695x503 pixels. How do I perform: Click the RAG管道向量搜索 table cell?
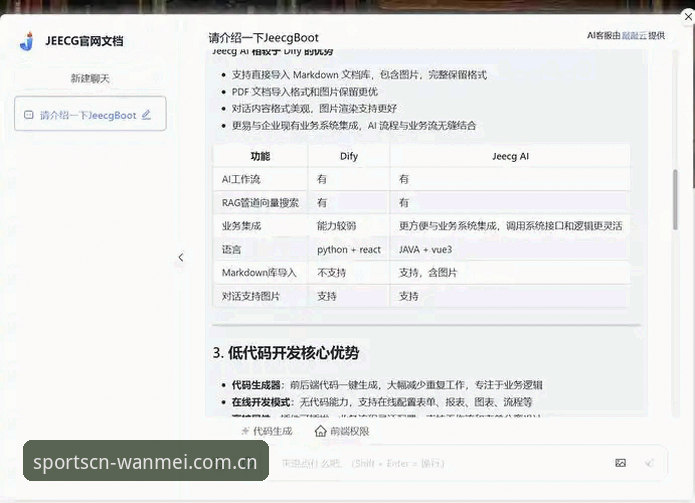point(260,203)
